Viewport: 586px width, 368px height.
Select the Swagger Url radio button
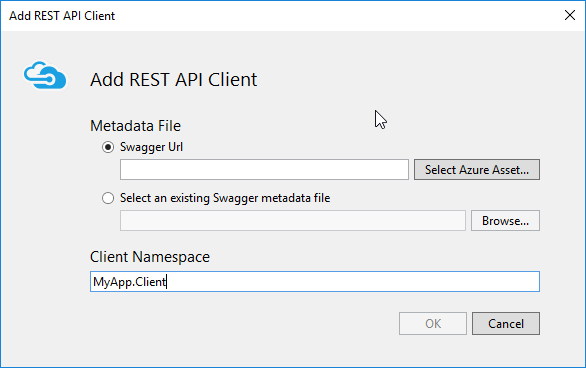108,147
